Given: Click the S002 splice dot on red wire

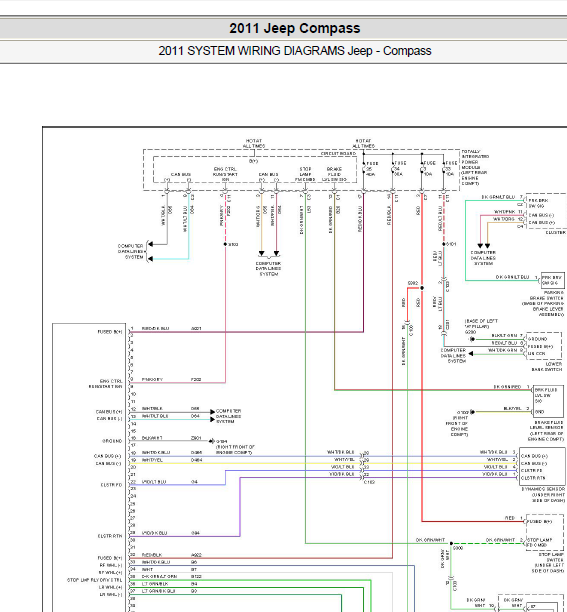Looking at the screenshot, I should point(422,288).
